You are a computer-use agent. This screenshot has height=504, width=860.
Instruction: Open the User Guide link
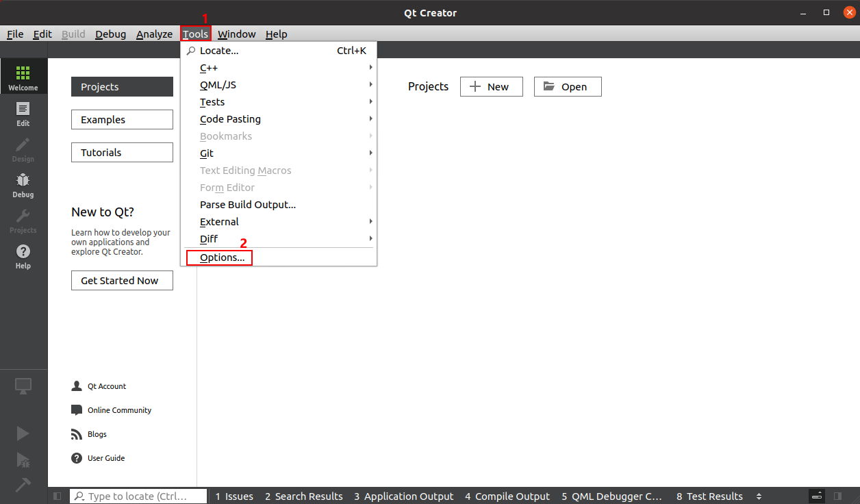[x=106, y=458]
